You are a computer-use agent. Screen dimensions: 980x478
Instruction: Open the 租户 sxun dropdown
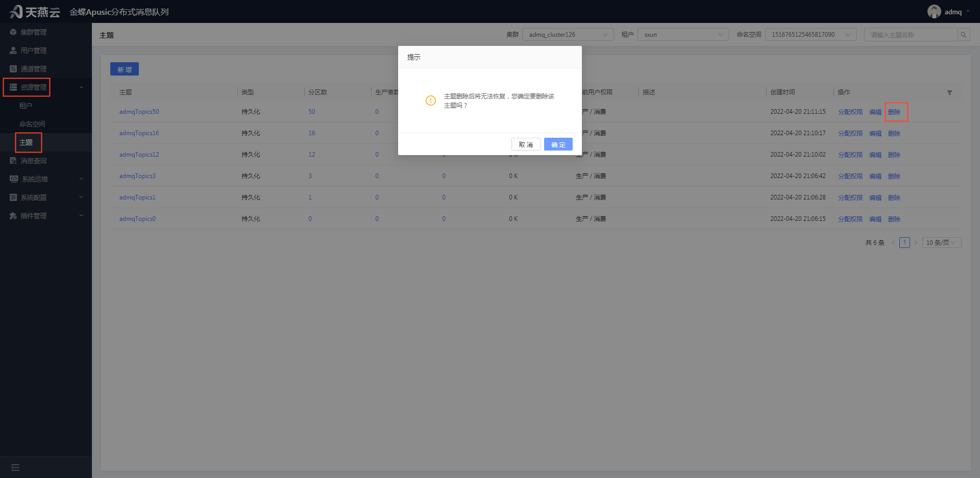coord(683,35)
